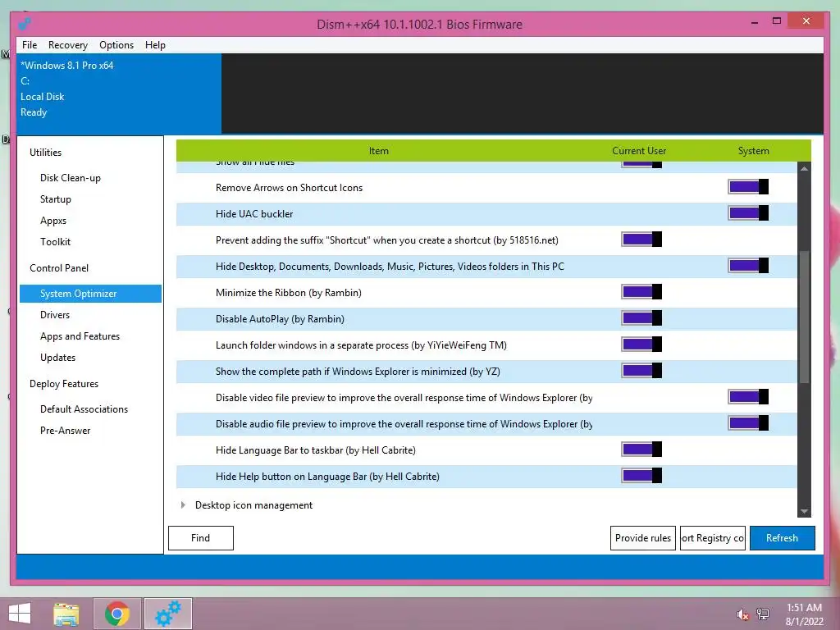Click the Deploy Features heading in sidebar
840x630 pixels.
tap(64, 384)
